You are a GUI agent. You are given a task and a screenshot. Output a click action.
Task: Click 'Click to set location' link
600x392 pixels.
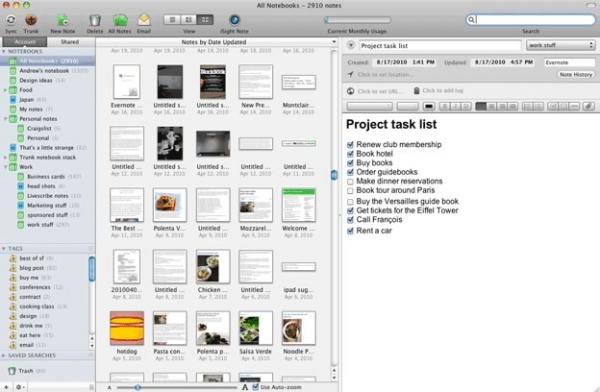tap(385, 75)
